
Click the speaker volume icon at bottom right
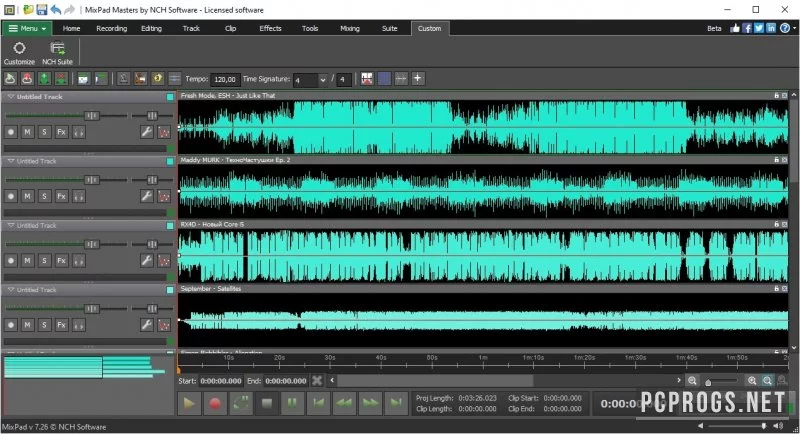pyautogui.click(x=778, y=425)
